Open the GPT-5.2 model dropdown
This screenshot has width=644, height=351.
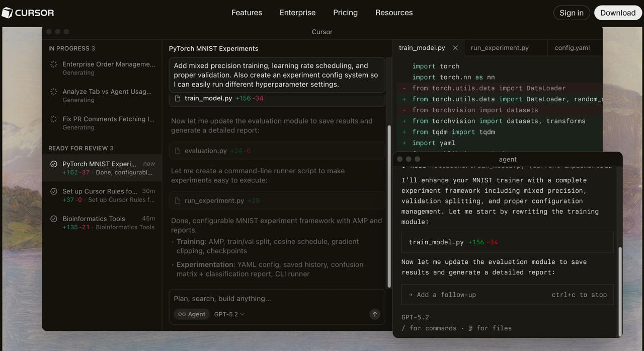coord(229,314)
